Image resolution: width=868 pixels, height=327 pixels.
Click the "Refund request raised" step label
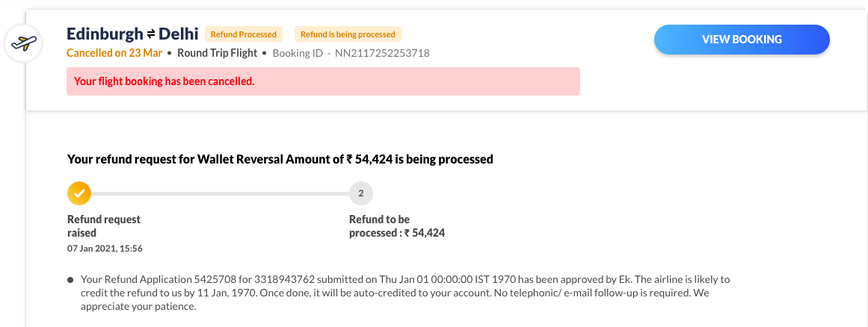pyautogui.click(x=104, y=225)
